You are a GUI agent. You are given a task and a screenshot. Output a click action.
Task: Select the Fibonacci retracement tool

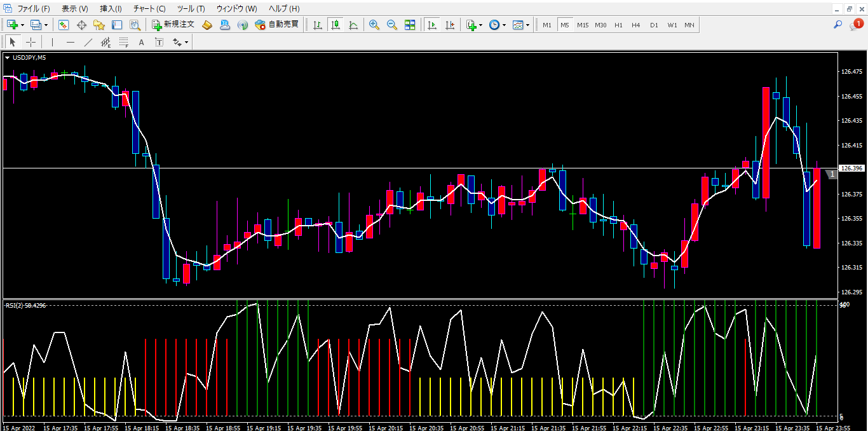[x=123, y=42]
